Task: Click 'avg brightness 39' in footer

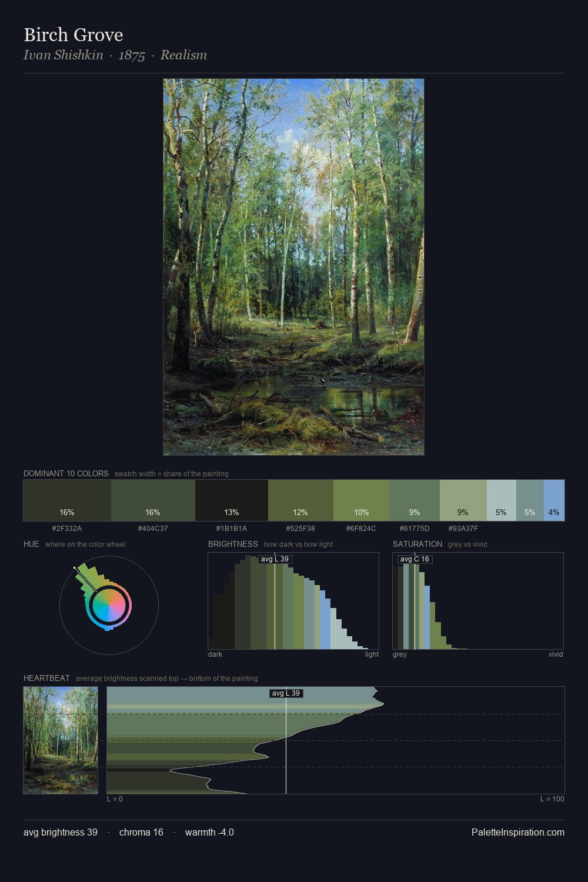Action: point(61,832)
